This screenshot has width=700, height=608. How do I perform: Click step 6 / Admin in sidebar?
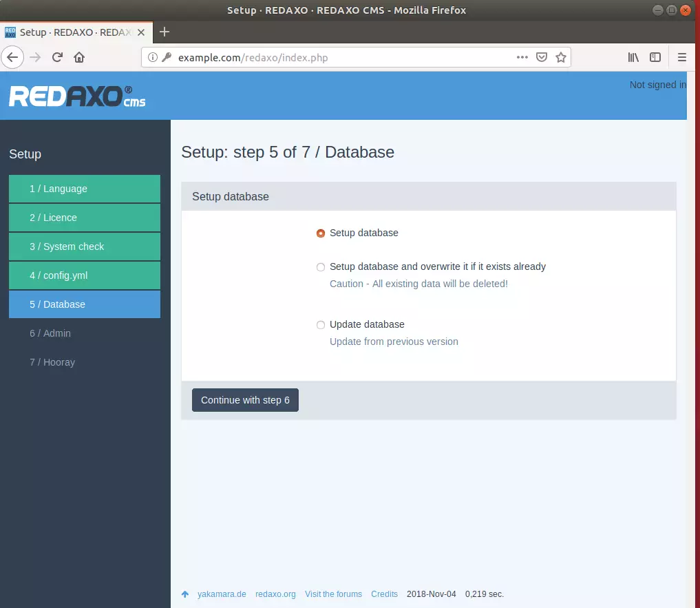[x=50, y=333]
